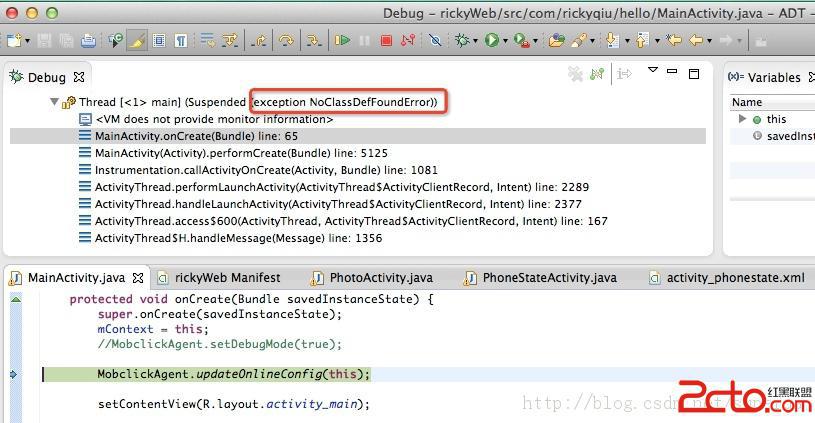
Task: Click the Next Annotation down-arrow icon
Action: click(613, 40)
